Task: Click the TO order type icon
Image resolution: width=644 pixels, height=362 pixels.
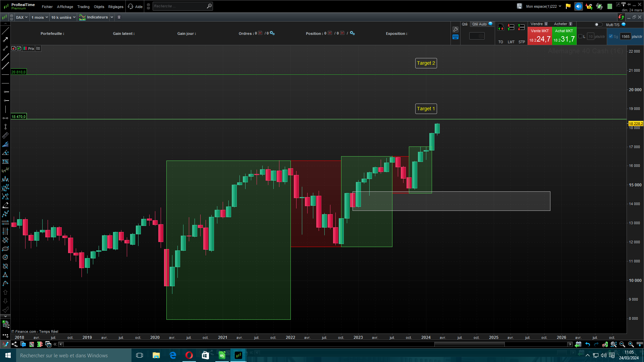Action: (500, 28)
